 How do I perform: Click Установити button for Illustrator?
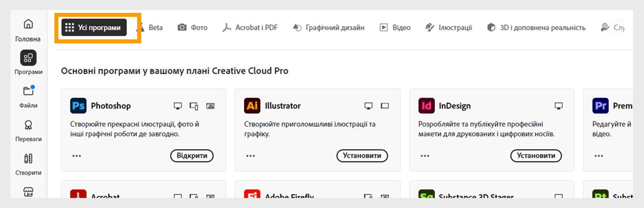(x=362, y=156)
